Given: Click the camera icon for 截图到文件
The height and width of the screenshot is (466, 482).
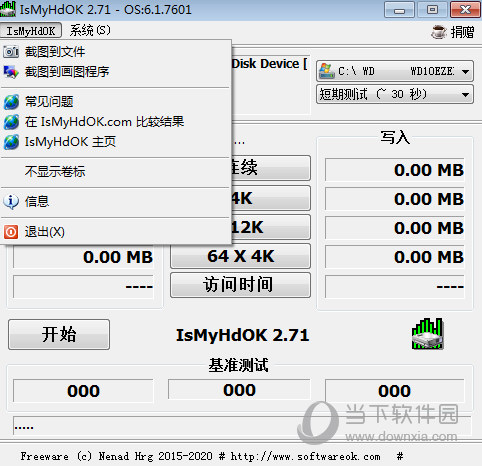Looking at the screenshot, I should pyautogui.click(x=11, y=52).
